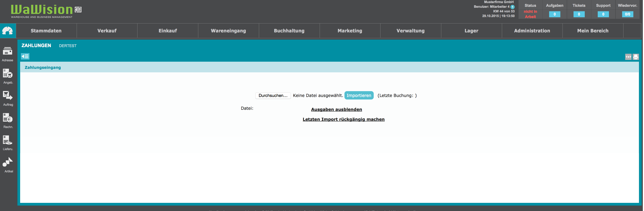Click Letzten Import rückgängig machen link
644x211 pixels.
343,119
